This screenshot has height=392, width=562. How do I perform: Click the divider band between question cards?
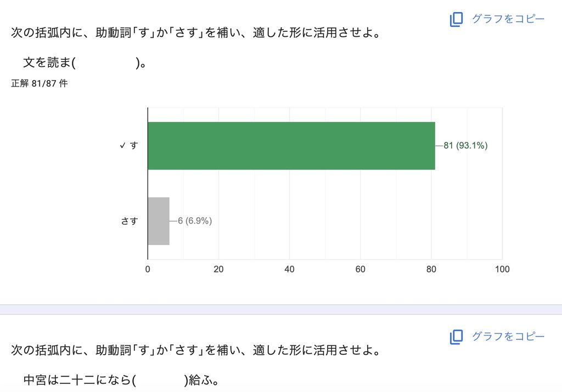(281, 309)
